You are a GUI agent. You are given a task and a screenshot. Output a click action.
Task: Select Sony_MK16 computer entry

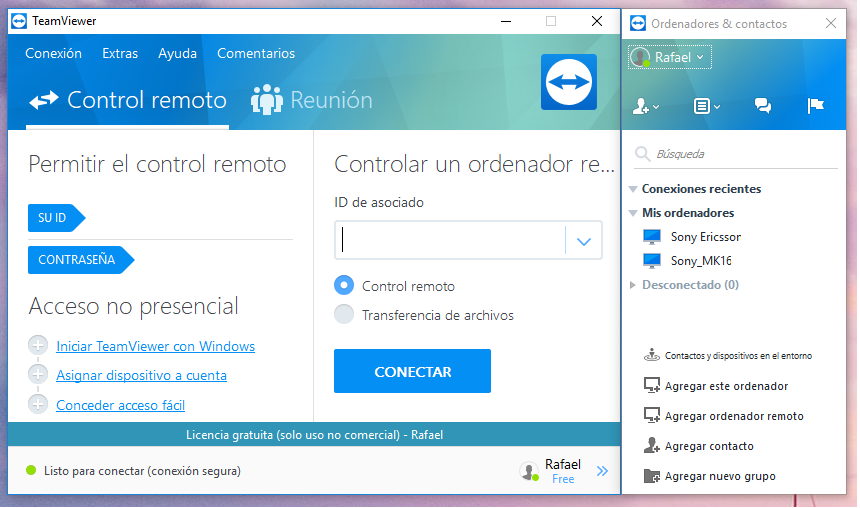point(701,261)
